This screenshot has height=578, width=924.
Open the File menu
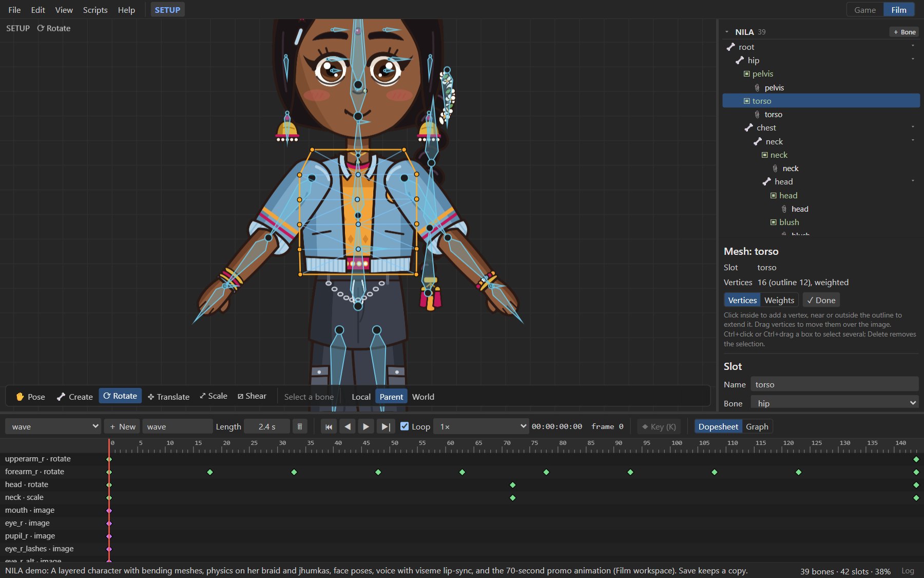[x=14, y=10]
